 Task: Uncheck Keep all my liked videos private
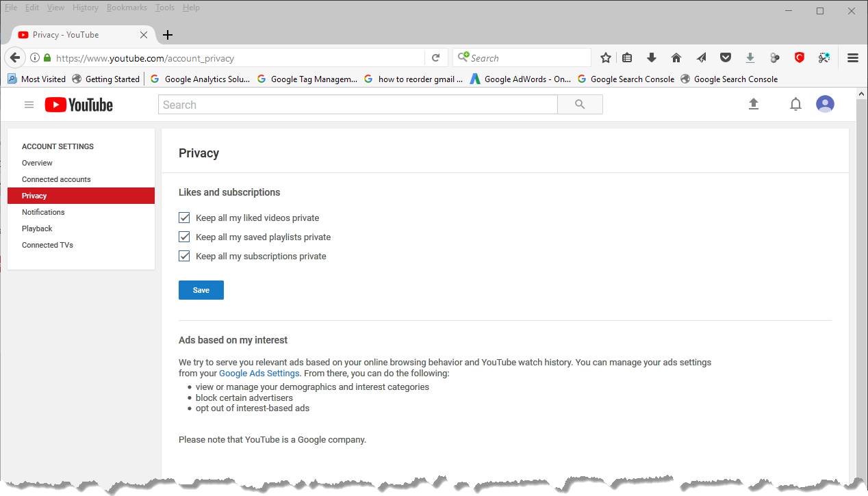184,218
